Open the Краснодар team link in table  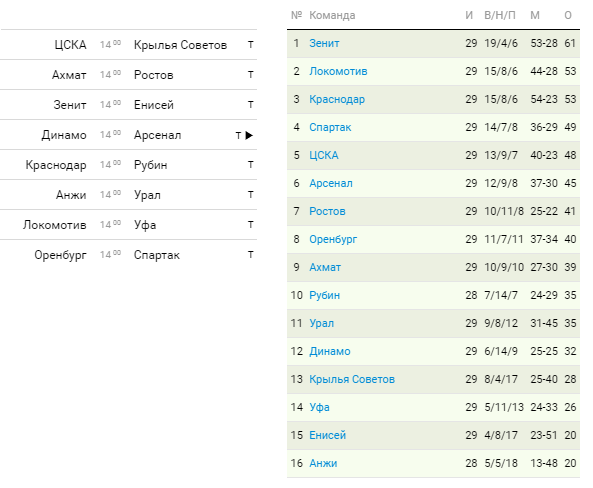[337, 99]
